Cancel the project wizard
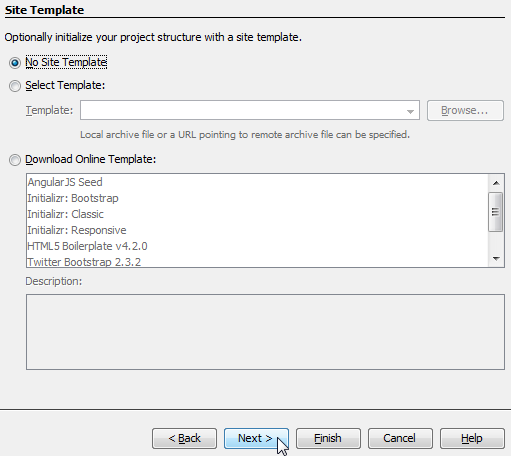 400,438
